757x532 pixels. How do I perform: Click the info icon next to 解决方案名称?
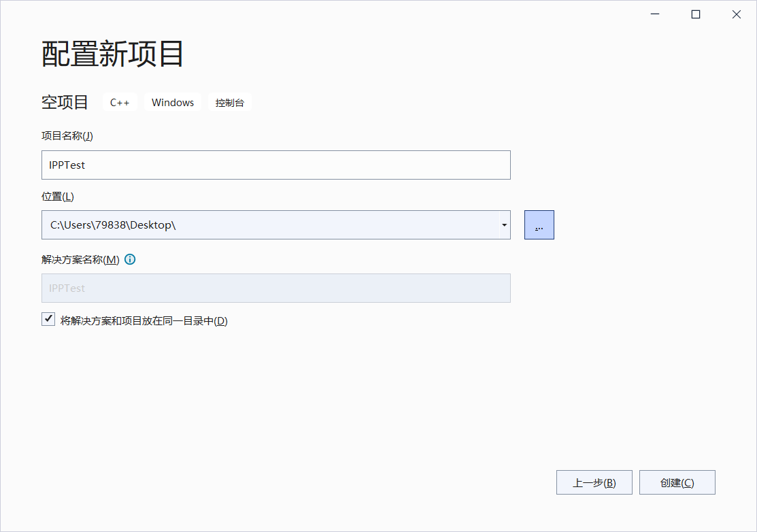pyautogui.click(x=130, y=259)
